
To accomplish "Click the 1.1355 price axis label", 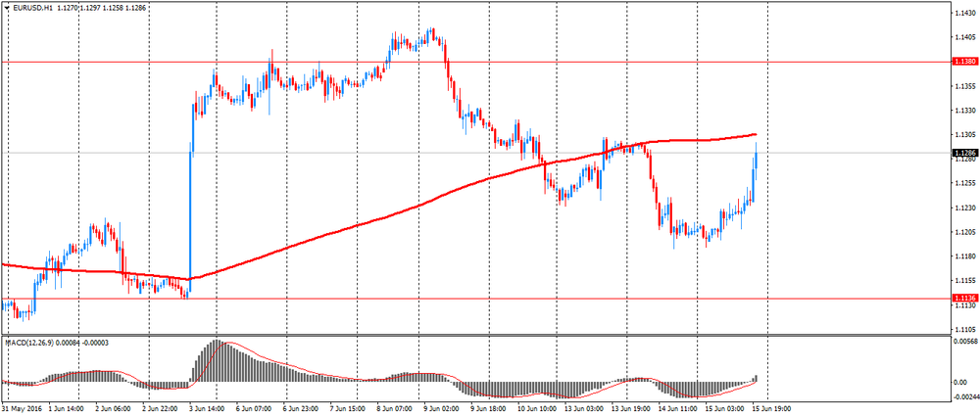I will click(963, 85).
